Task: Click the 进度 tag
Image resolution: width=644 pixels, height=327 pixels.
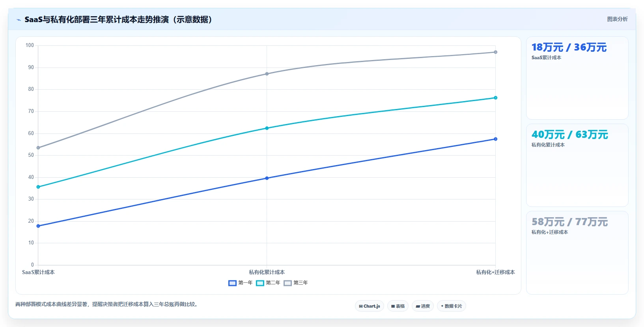Action: pos(423,306)
